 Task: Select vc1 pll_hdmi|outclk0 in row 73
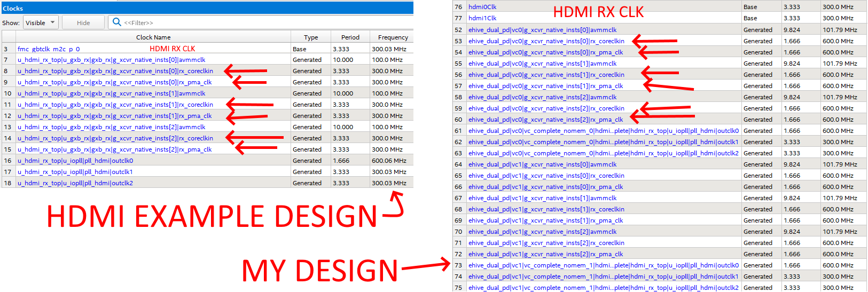[x=604, y=265]
